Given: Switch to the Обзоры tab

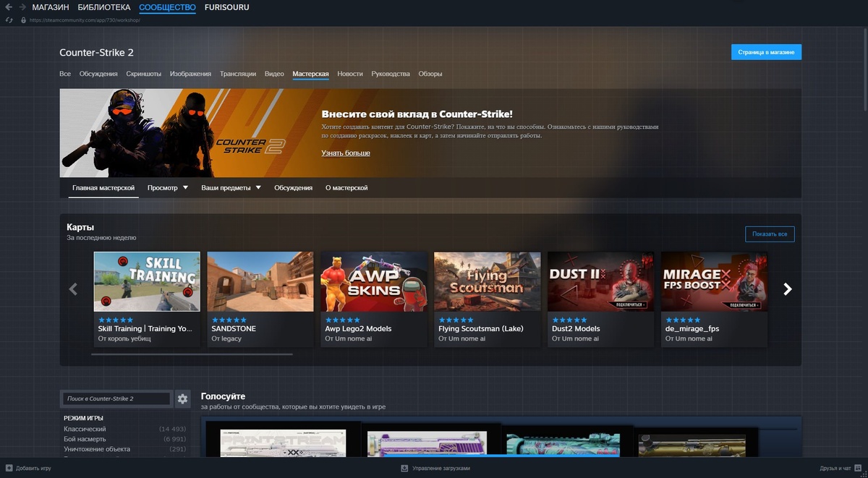Looking at the screenshot, I should coord(430,74).
